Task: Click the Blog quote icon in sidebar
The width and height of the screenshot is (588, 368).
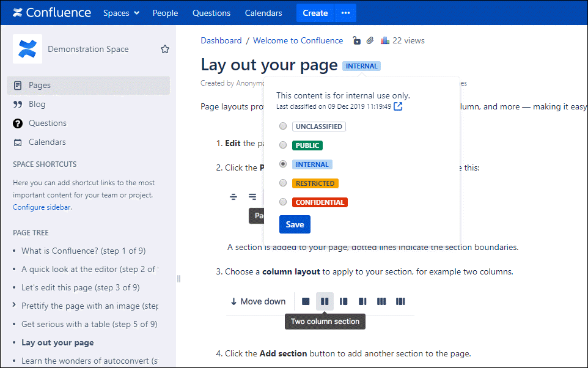Action: tap(18, 105)
